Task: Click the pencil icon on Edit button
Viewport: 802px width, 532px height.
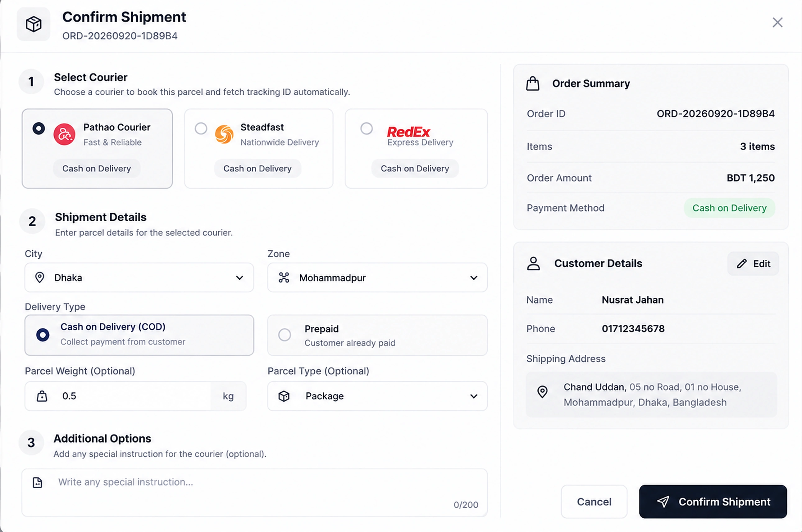Action: coord(741,264)
